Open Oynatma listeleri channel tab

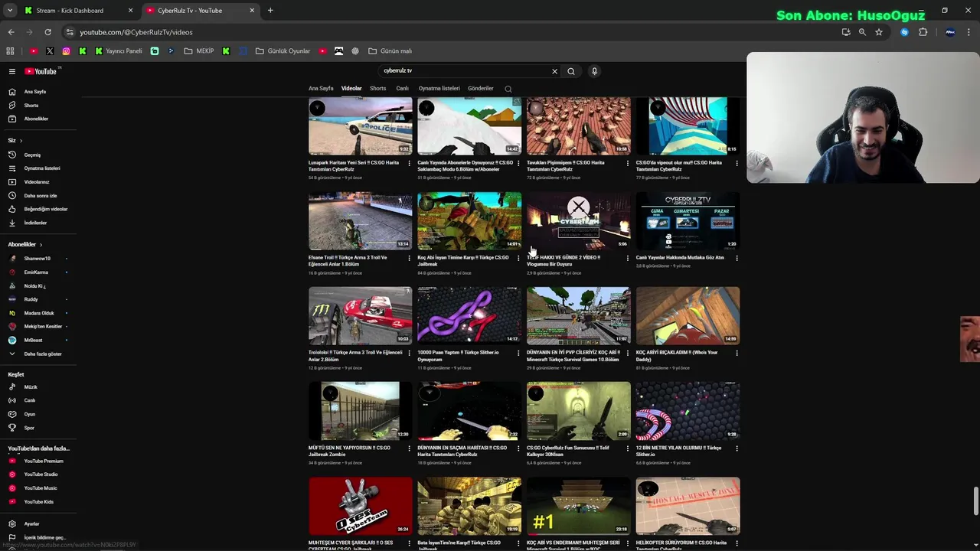[x=439, y=89]
